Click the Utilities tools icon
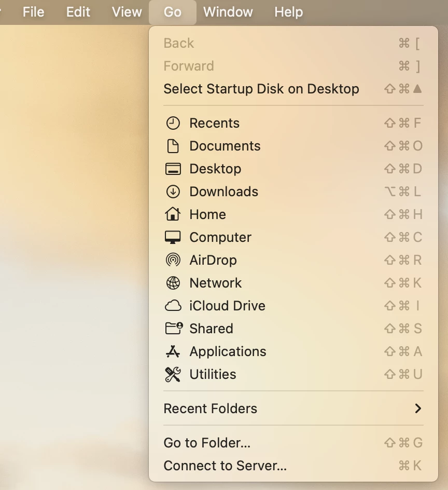 [x=173, y=374]
